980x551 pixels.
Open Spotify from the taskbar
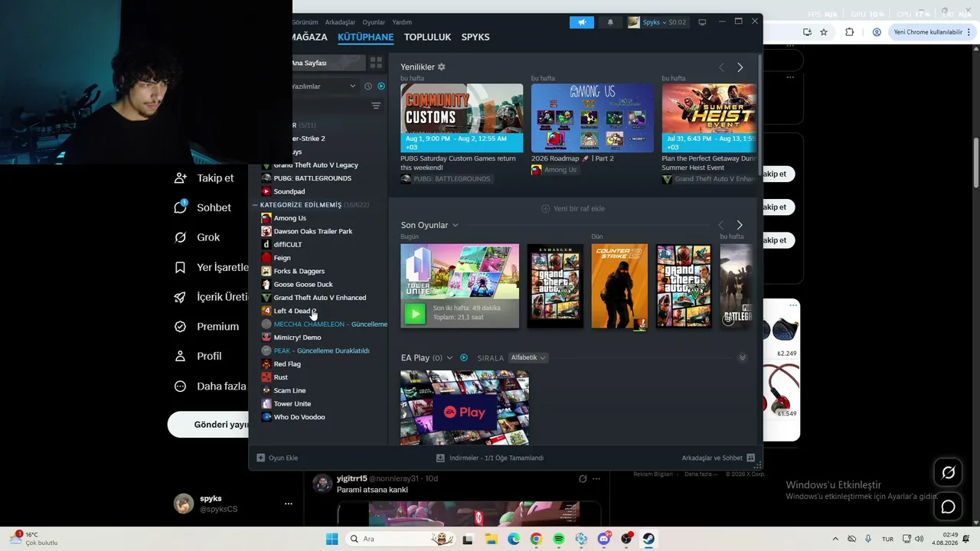[x=559, y=539]
